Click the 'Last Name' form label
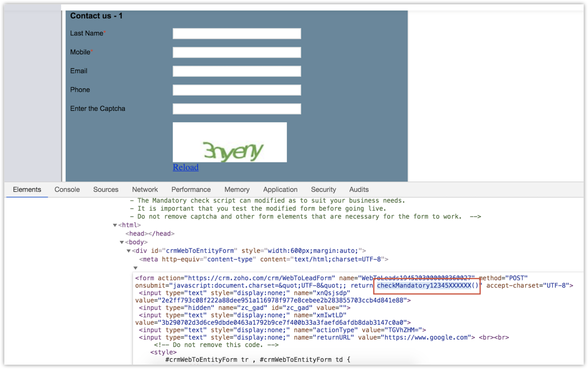Image resolution: width=588 pixels, height=369 pixels. [x=87, y=33]
